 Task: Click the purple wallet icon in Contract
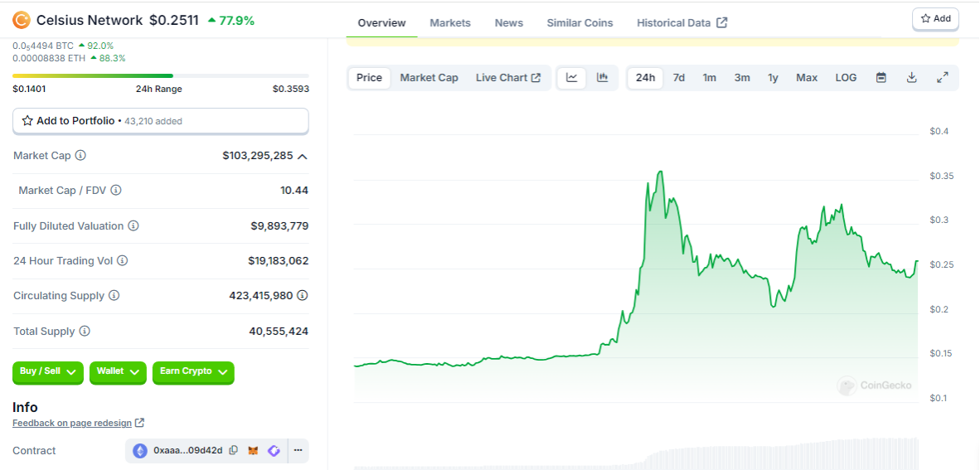point(274,450)
